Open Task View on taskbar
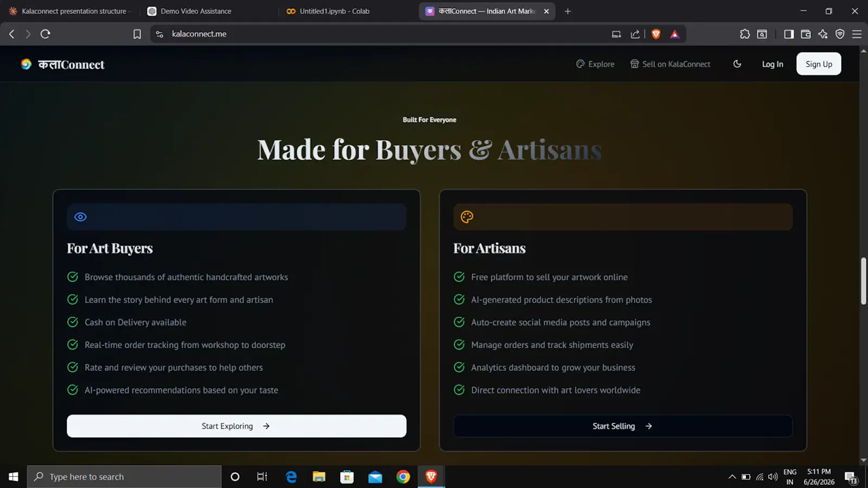 point(262,477)
